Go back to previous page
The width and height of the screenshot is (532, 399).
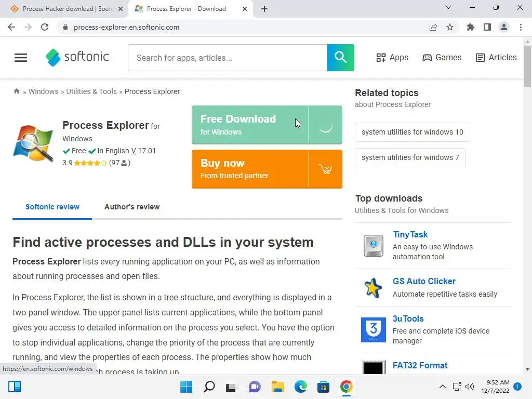pos(11,27)
